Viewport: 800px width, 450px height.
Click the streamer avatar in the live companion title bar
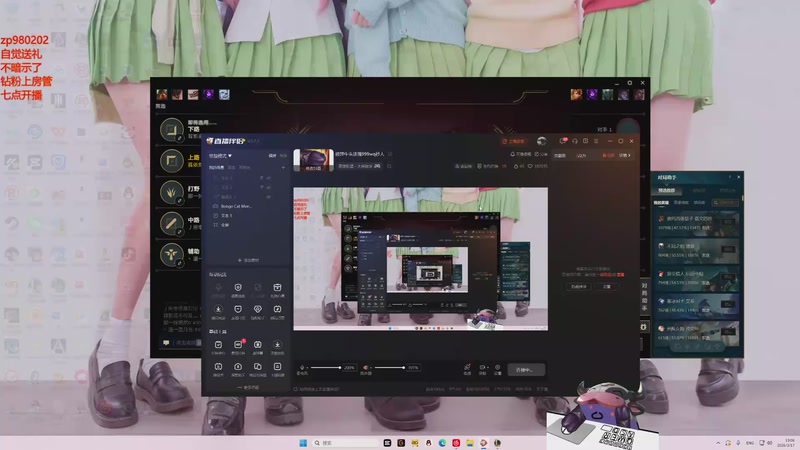click(x=541, y=141)
